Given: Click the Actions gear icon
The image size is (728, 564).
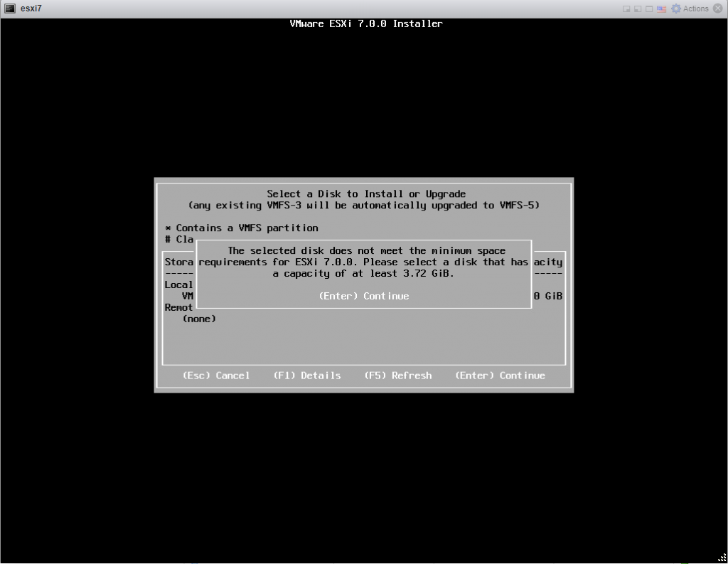Looking at the screenshot, I should click(x=677, y=9).
